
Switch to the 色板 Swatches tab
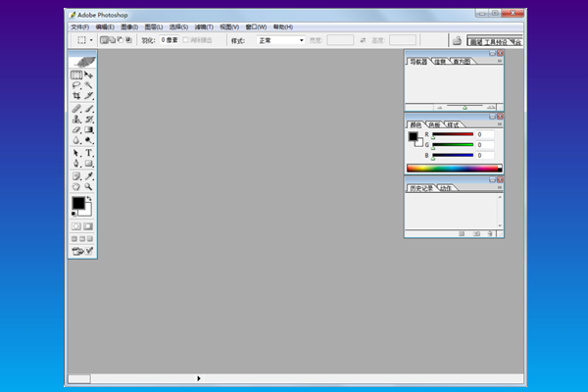[435, 125]
